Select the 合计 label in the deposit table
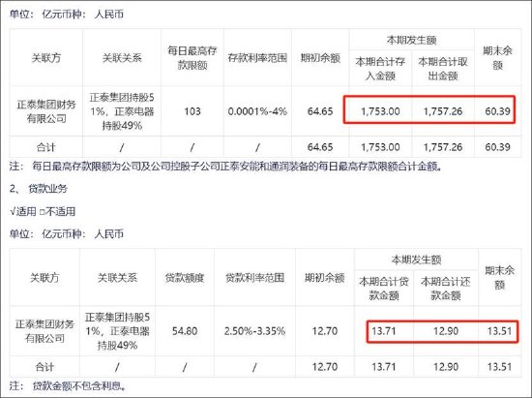 45,147
